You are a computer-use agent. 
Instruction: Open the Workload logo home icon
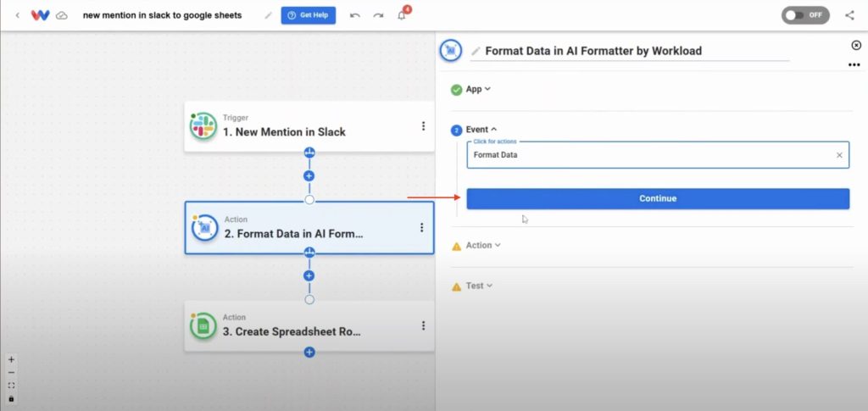point(40,15)
